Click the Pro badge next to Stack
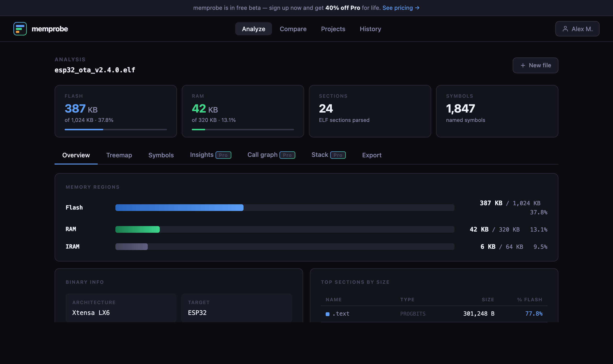Screen dimensions: 613x364 click(x=338, y=155)
